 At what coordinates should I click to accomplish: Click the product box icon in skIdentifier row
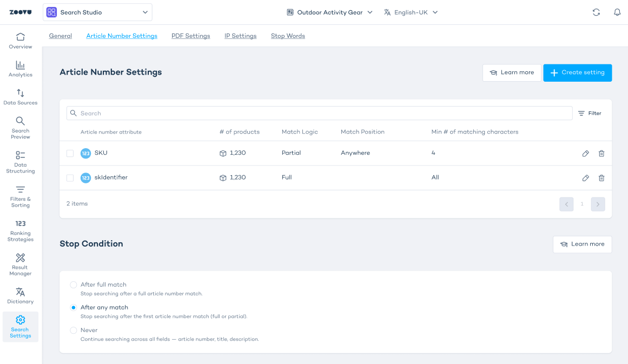[223, 178]
